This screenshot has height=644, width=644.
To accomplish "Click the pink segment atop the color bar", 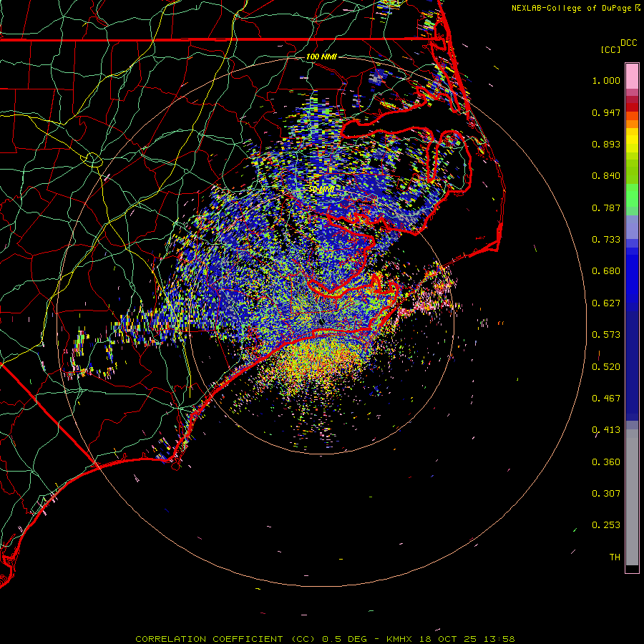I will click(632, 77).
